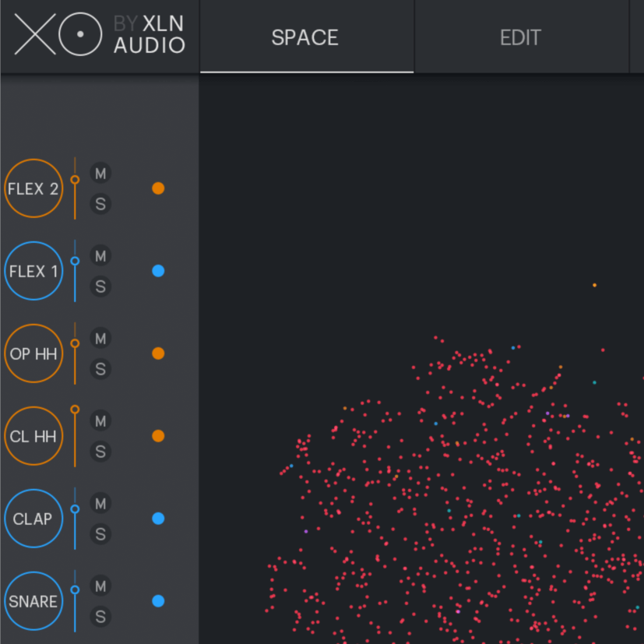This screenshot has width=644, height=644.
Task: Solo the SNARE channel
Action: 100,617
